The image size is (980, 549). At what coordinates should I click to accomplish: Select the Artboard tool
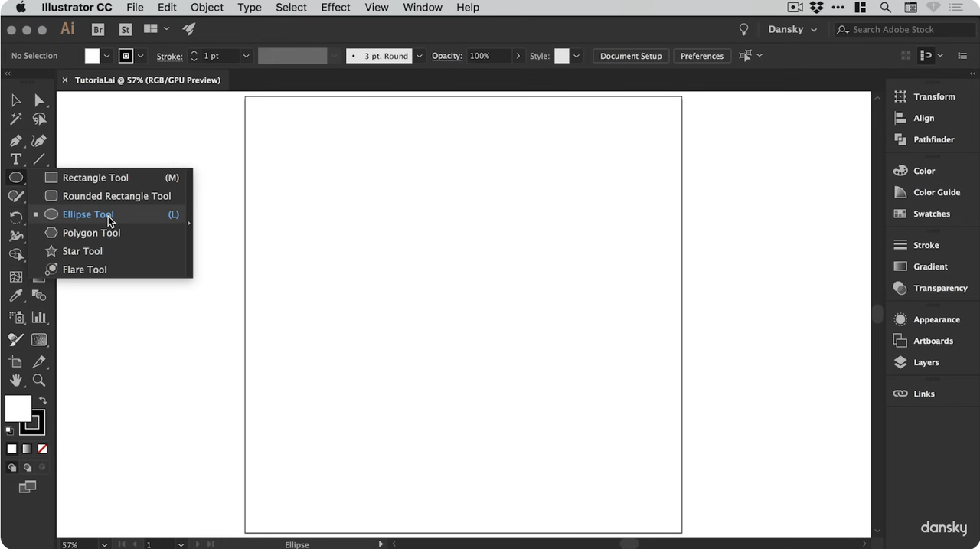(15, 361)
